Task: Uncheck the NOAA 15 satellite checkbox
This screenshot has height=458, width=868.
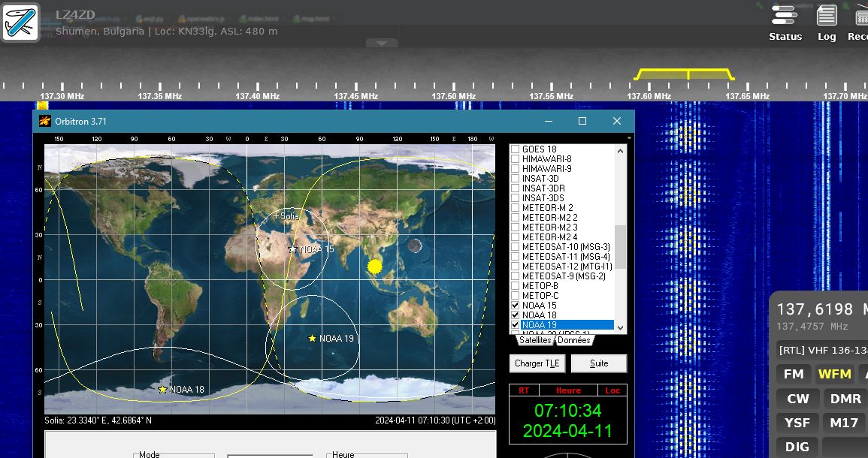Action: click(515, 306)
